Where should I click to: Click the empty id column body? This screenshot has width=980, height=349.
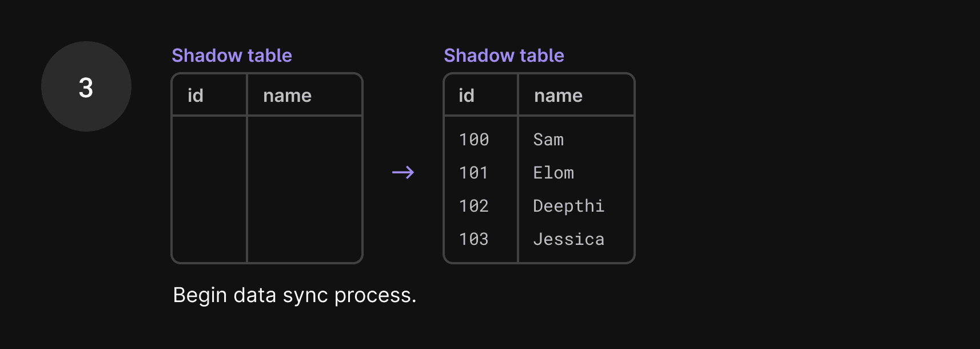(x=209, y=189)
